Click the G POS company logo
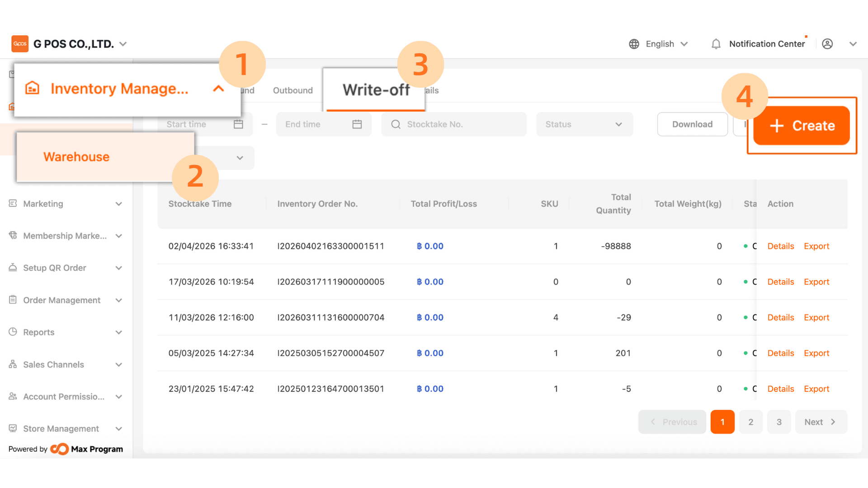This screenshot has width=868, height=488. (20, 44)
